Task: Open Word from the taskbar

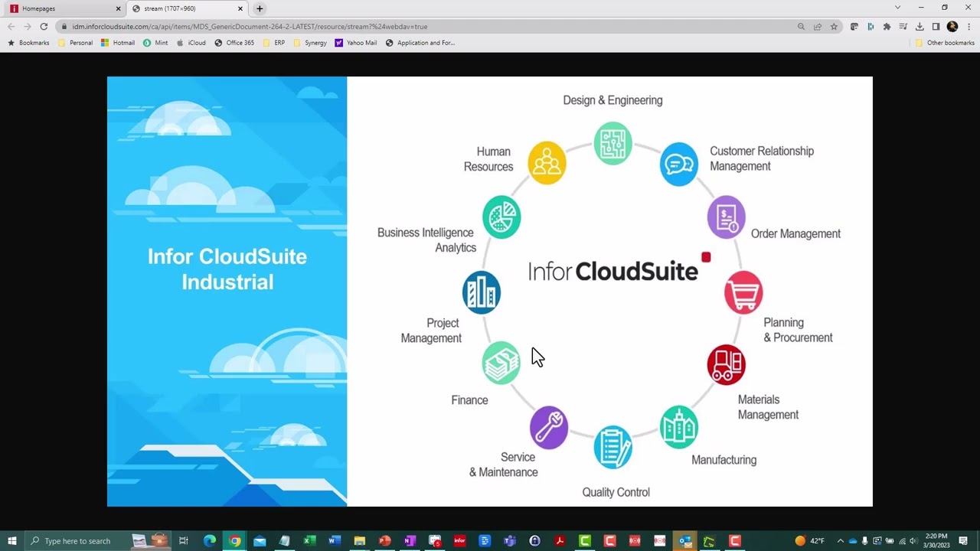Action: 335,541
